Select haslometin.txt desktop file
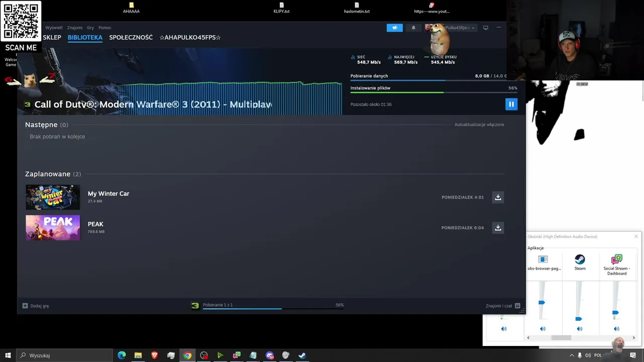 pyautogui.click(x=357, y=8)
